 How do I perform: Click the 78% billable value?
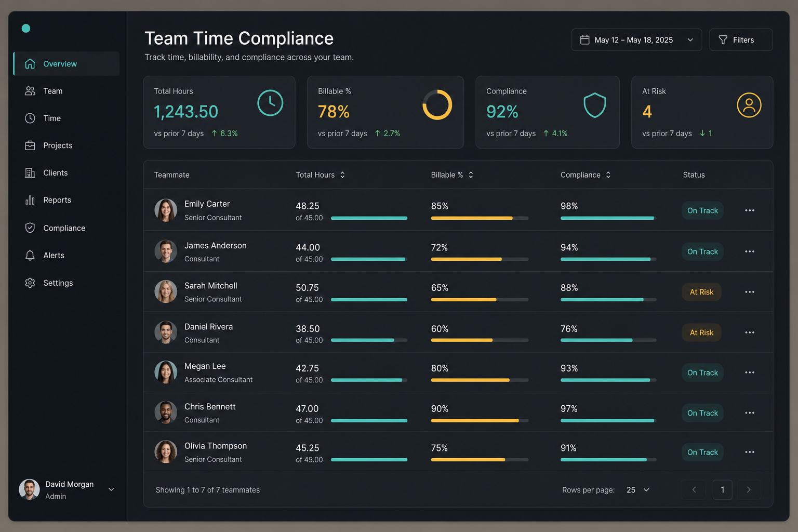pos(334,111)
